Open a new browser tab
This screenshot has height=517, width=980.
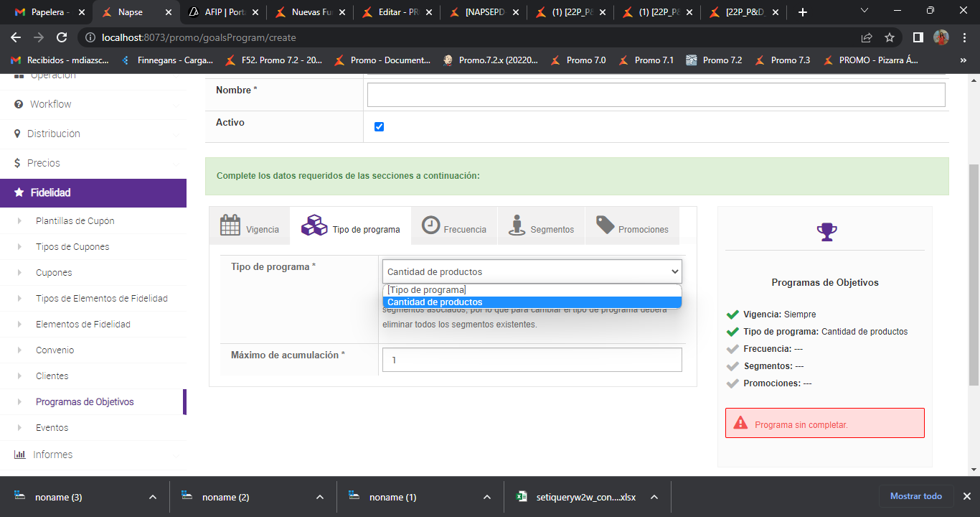click(x=802, y=12)
